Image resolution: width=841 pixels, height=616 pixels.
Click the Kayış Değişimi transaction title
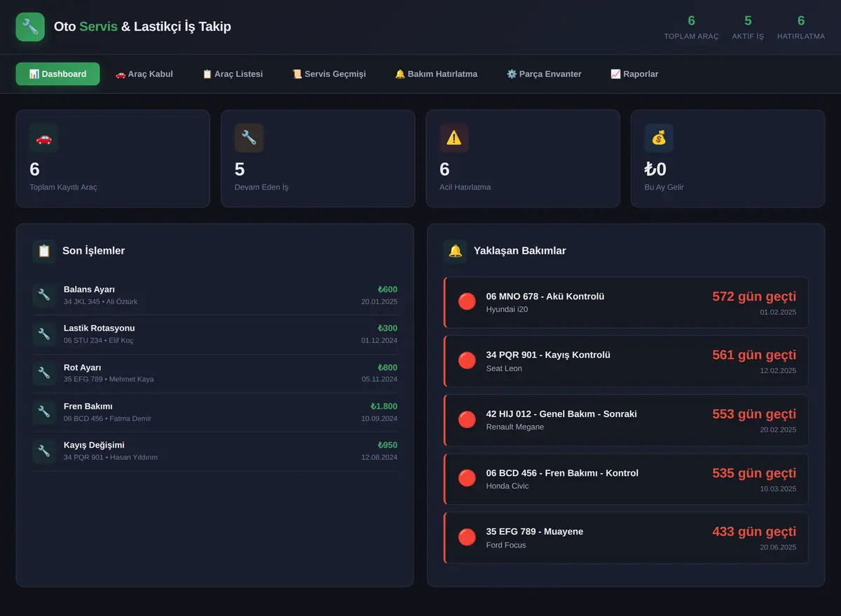(x=94, y=445)
